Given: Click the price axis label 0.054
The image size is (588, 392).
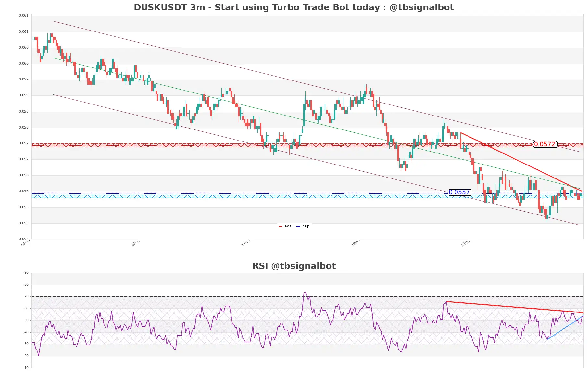Looking at the screenshot, I should pos(24,239).
